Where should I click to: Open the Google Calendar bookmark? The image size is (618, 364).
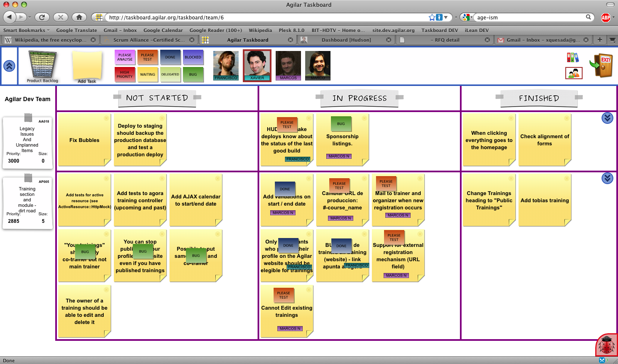tap(163, 30)
